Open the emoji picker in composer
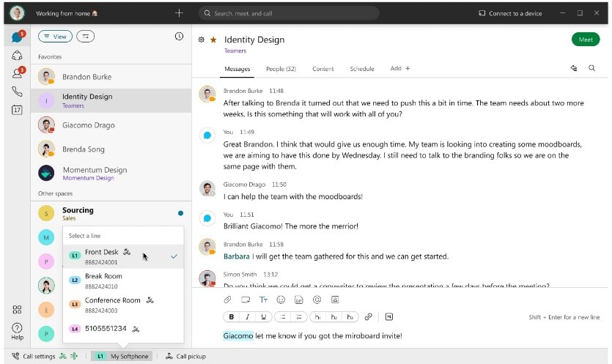612x364 pixels. coord(281,300)
